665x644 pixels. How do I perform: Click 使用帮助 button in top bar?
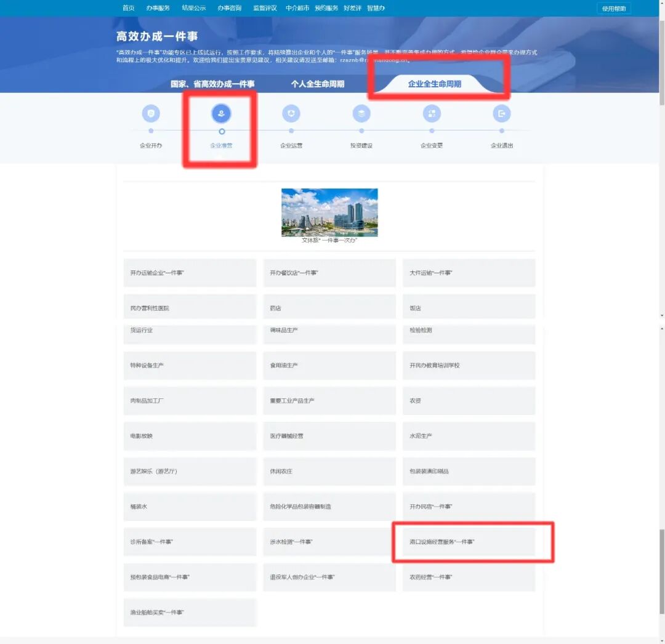click(x=613, y=9)
